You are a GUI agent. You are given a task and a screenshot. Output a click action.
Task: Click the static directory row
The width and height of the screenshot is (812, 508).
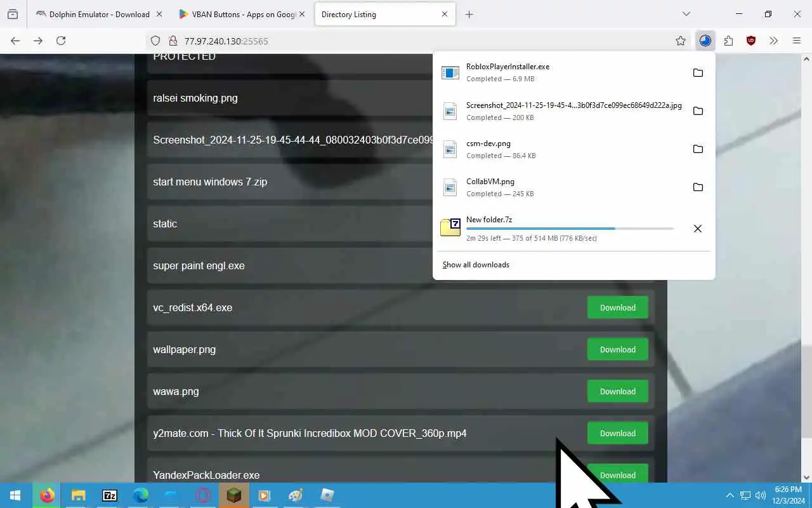pyautogui.click(x=290, y=224)
